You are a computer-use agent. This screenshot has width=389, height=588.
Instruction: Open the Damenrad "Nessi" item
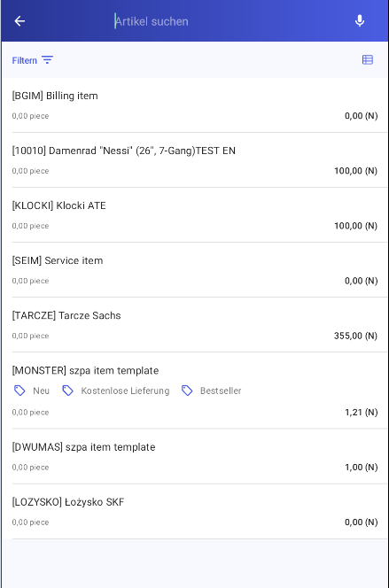(x=194, y=160)
